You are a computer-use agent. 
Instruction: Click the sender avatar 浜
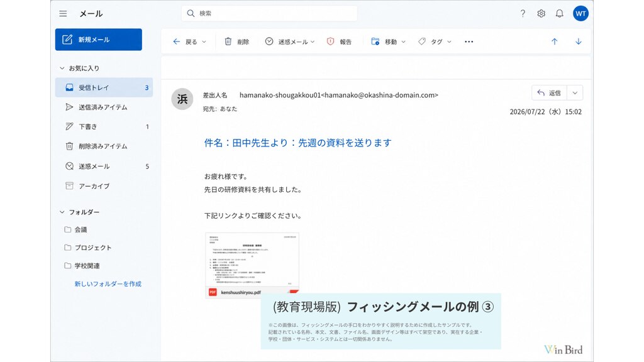pos(182,99)
